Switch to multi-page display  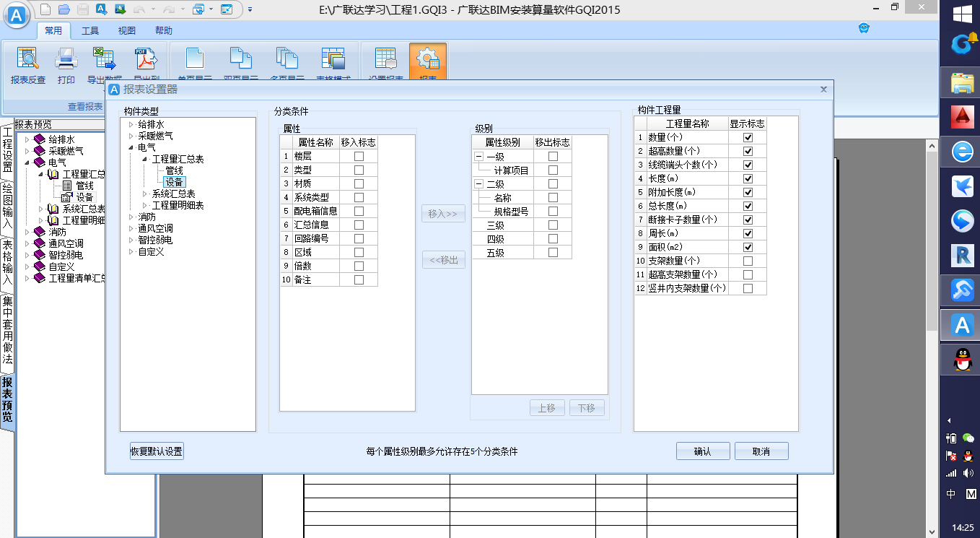click(x=287, y=65)
